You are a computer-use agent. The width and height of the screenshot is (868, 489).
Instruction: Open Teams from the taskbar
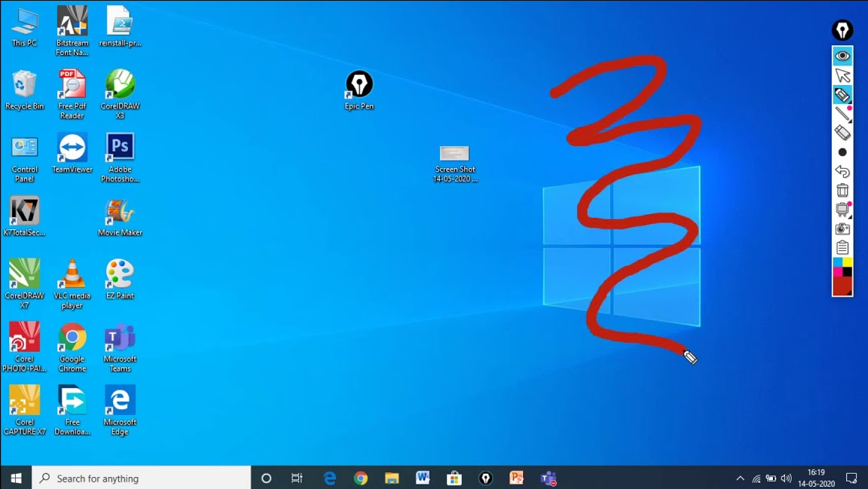coord(549,478)
